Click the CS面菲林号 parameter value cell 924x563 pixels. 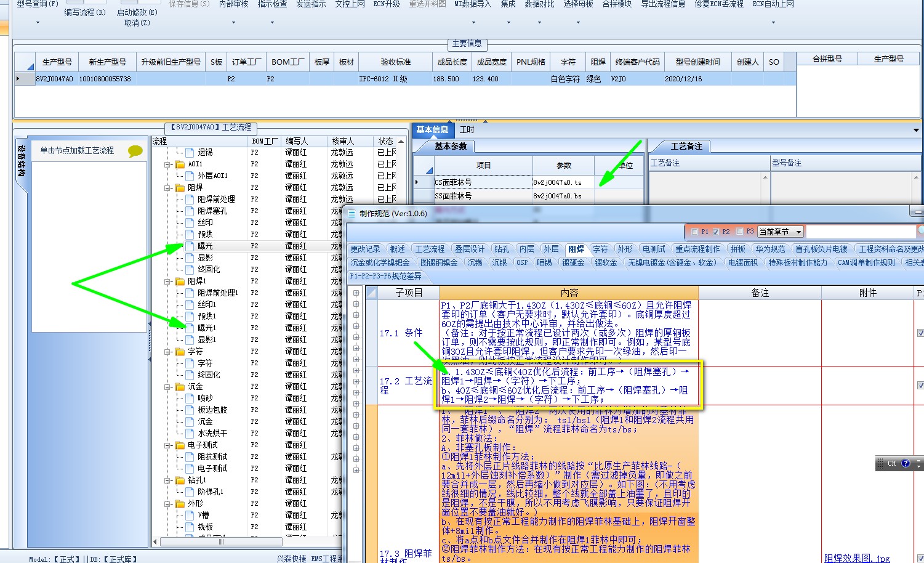563,182
